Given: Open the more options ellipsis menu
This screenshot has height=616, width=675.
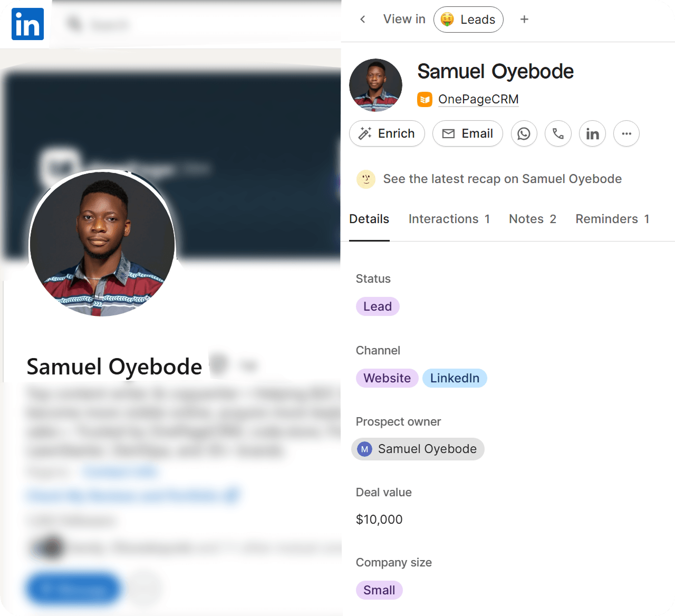Looking at the screenshot, I should [x=626, y=133].
